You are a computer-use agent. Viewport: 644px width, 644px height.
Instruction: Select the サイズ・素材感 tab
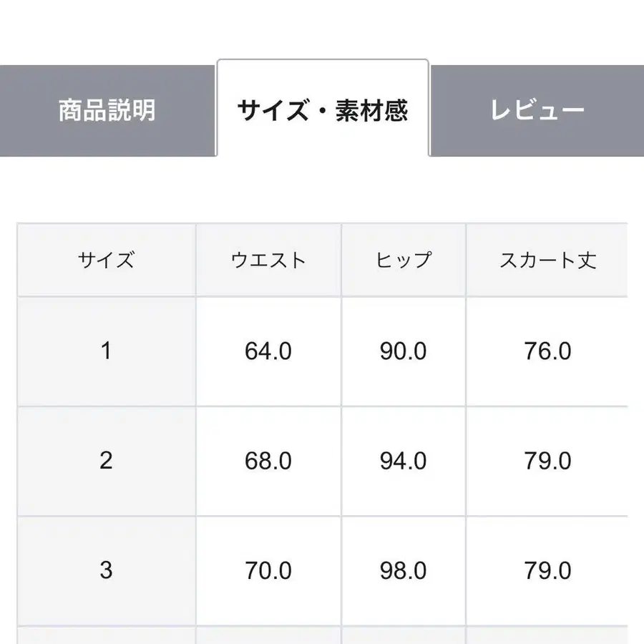[x=323, y=109]
